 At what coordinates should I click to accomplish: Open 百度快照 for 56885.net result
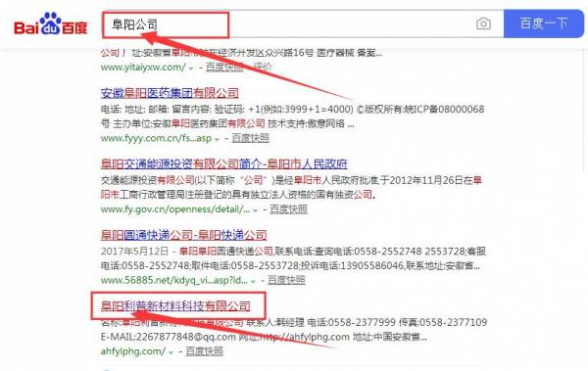pos(286,280)
